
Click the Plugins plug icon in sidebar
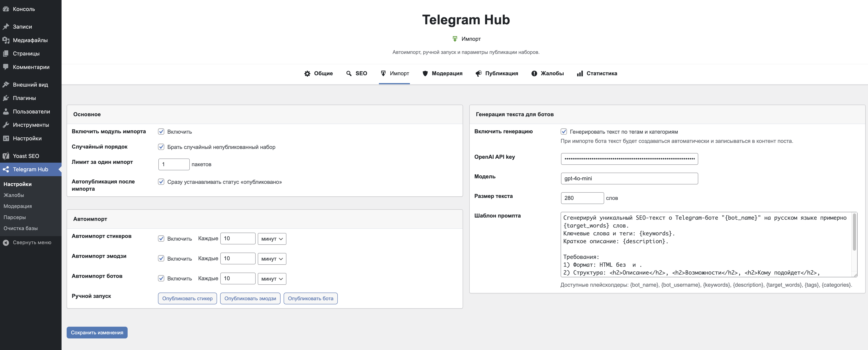6,98
